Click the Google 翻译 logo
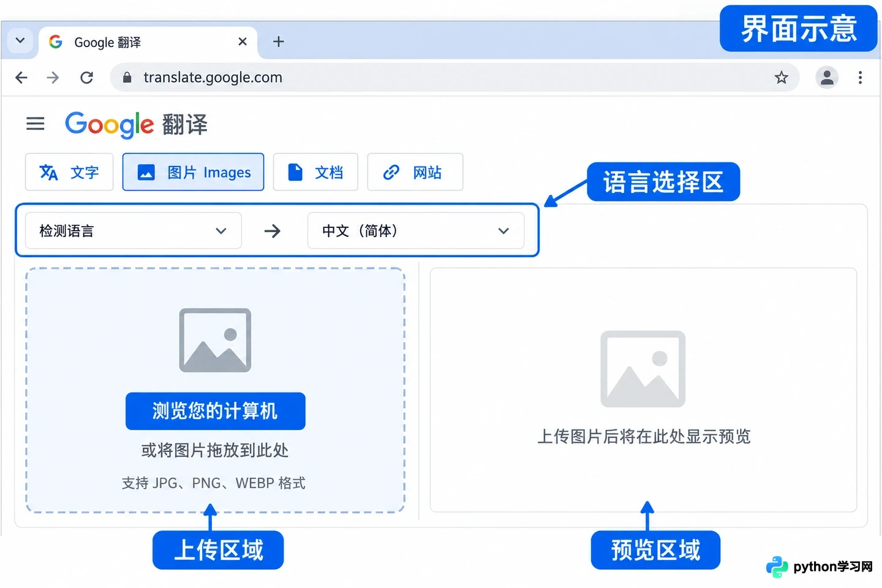882x588 pixels. coord(137,125)
